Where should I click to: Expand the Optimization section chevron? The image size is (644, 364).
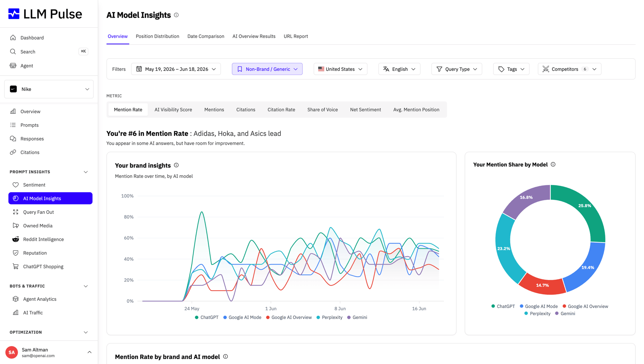[86, 332]
